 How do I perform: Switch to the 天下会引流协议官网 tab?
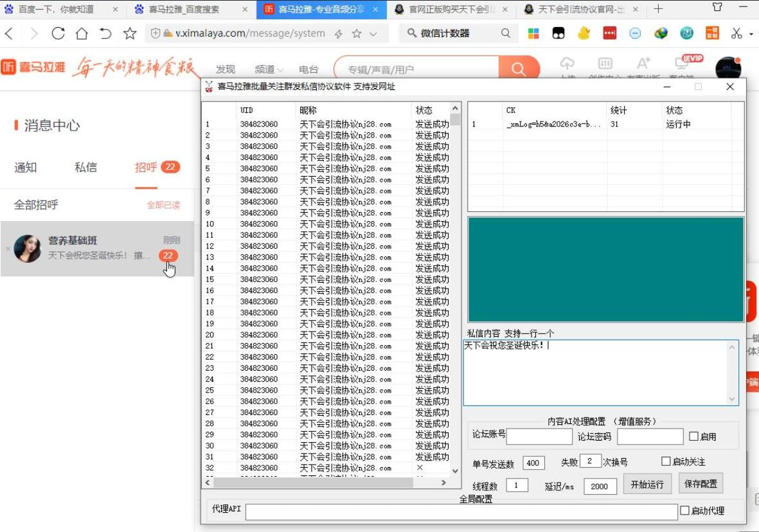[x=581, y=9]
